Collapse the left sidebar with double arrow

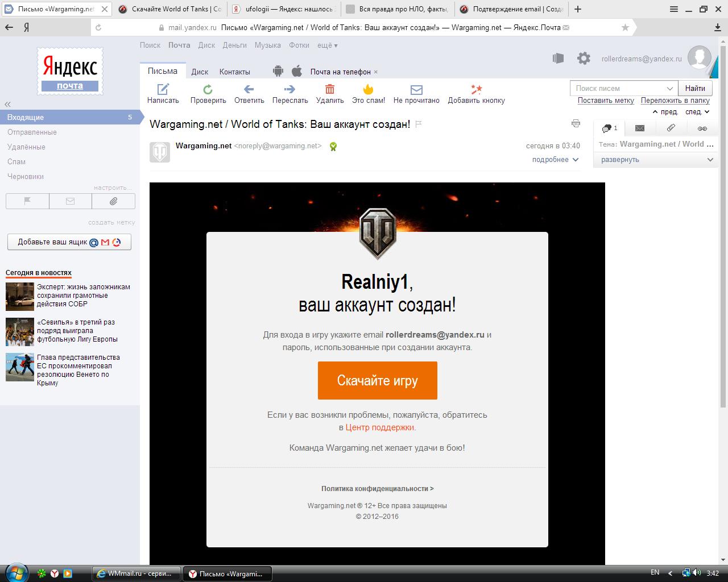[x=8, y=104]
